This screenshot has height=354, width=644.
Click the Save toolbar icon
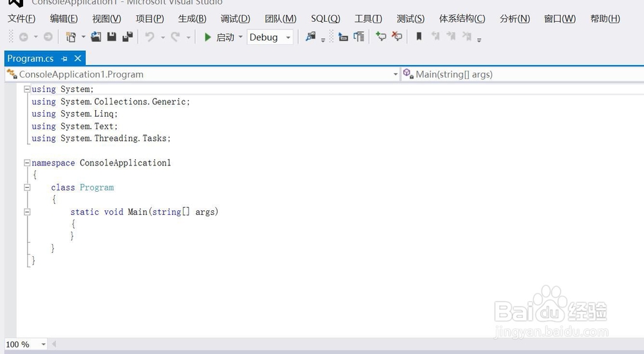click(x=111, y=37)
